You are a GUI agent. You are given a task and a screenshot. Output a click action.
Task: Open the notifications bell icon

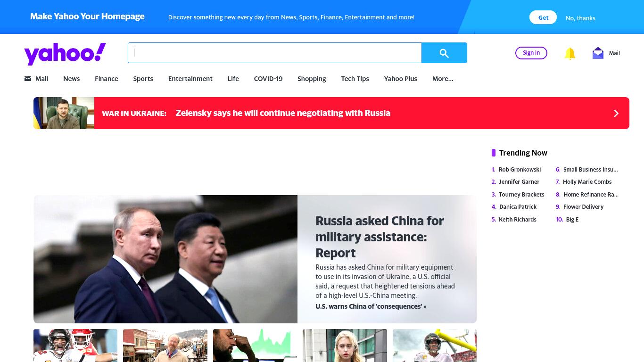click(570, 53)
